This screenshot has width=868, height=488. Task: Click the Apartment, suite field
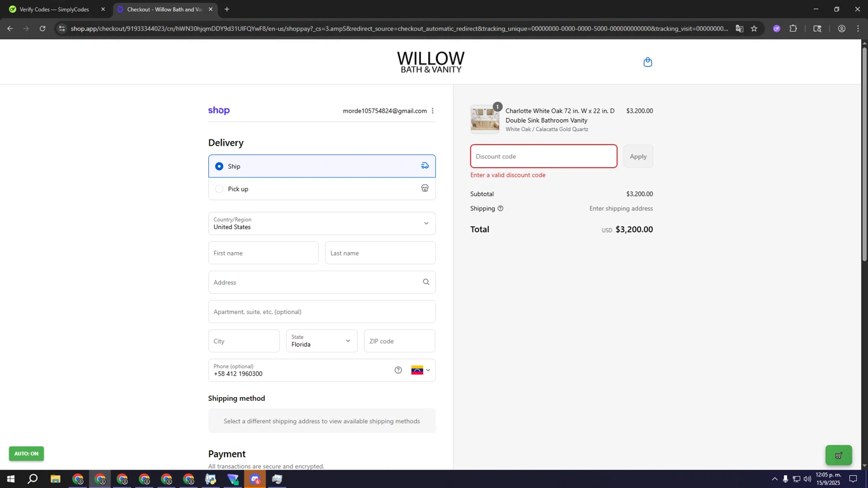(x=322, y=312)
